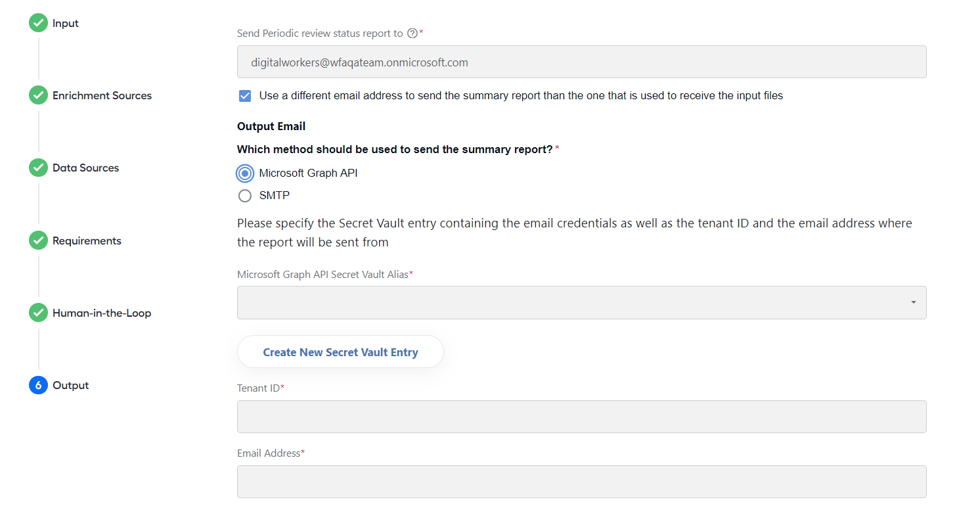This screenshot has width=980, height=529.
Task: Open the help question mark tooltip icon
Action: [x=412, y=33]
